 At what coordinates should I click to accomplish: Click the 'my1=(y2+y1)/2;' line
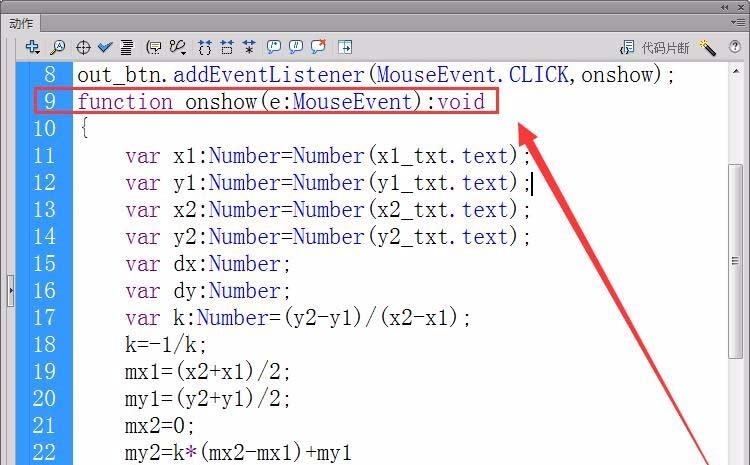tap(208, 398)
